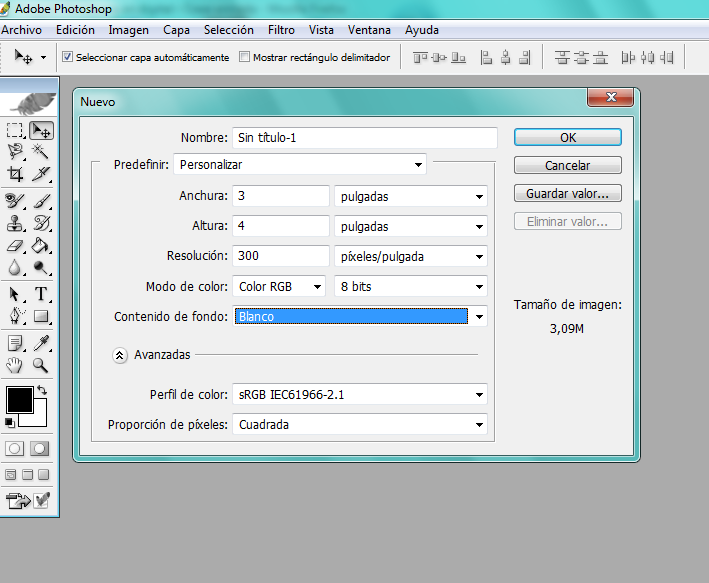Screen dimensions: 709x583
Task: Select the Pen tool
Action: point(15,316)
